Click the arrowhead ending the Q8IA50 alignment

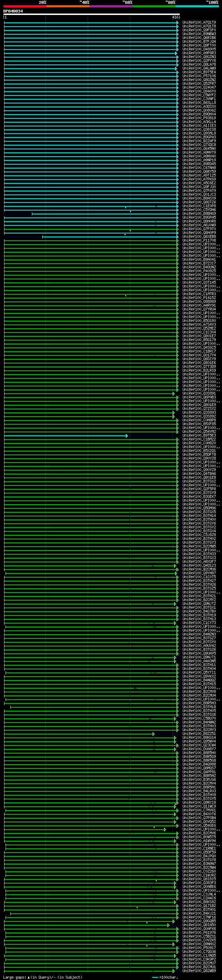click(169, 925)
